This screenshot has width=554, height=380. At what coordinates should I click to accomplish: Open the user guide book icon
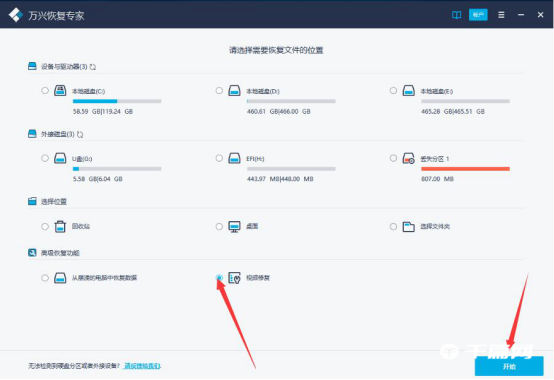[x=456, y=15]
